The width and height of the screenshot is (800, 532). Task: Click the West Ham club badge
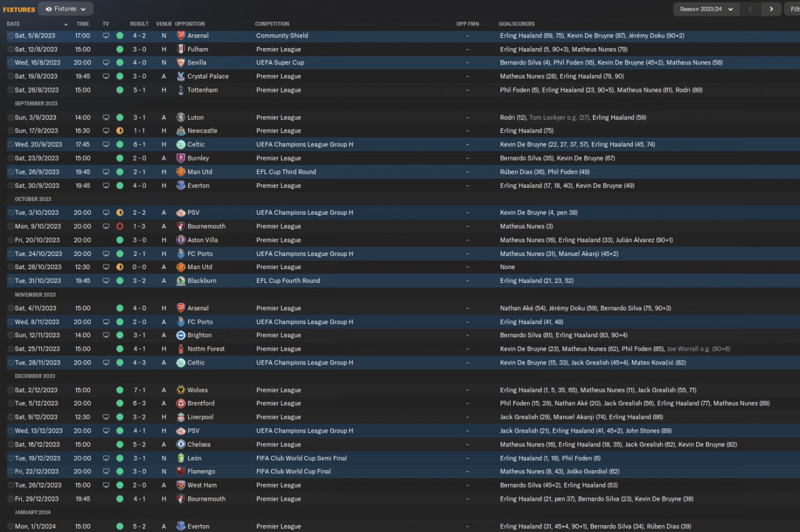pyautogui.click(x=181, y=485)
